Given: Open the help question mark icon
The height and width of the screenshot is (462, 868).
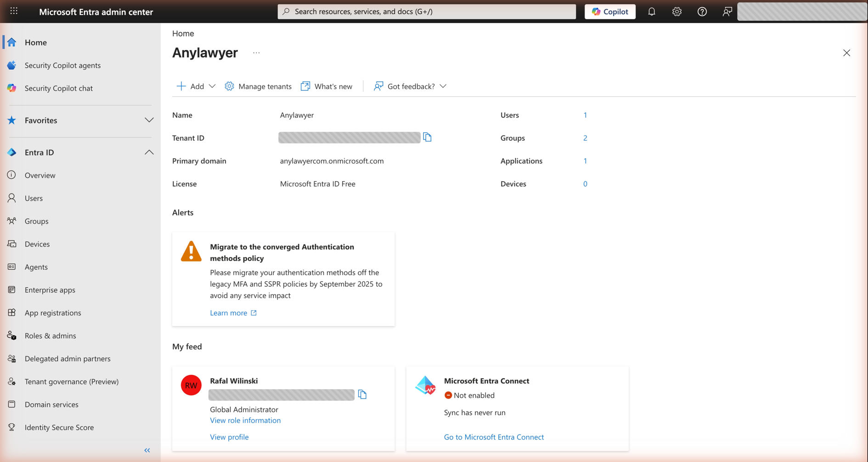Looking at the screenshot, I should coord(702,11).
